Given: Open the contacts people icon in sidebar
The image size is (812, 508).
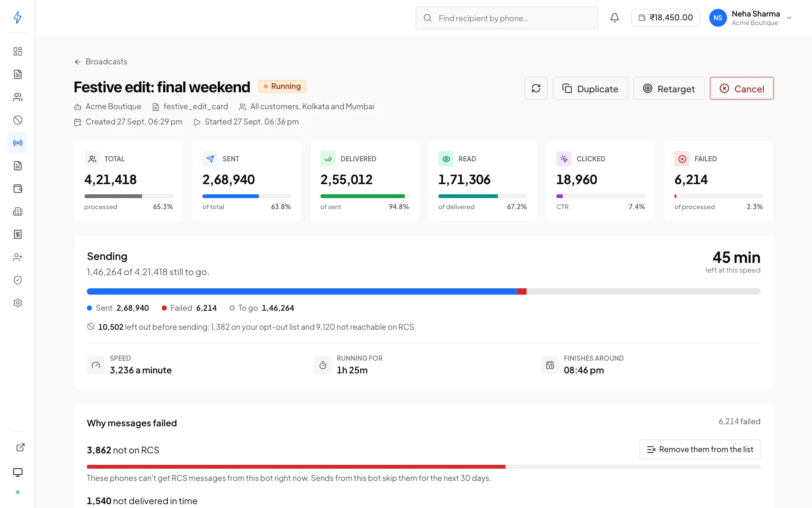Looking at the screenshot, I should [17, 97].
